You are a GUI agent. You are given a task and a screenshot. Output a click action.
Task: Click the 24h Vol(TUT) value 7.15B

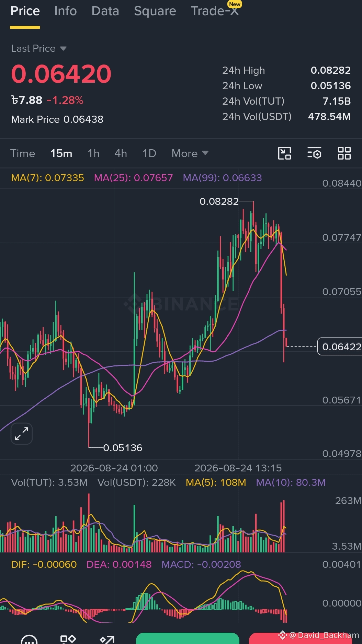click(x=337, y=101)
